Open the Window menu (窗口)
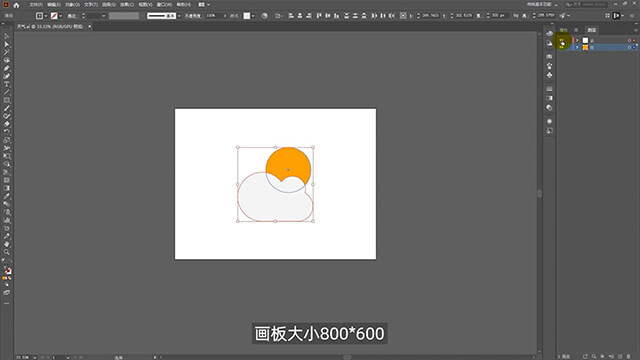The width and height of the screenshot is (640, 360). [164, 4]
